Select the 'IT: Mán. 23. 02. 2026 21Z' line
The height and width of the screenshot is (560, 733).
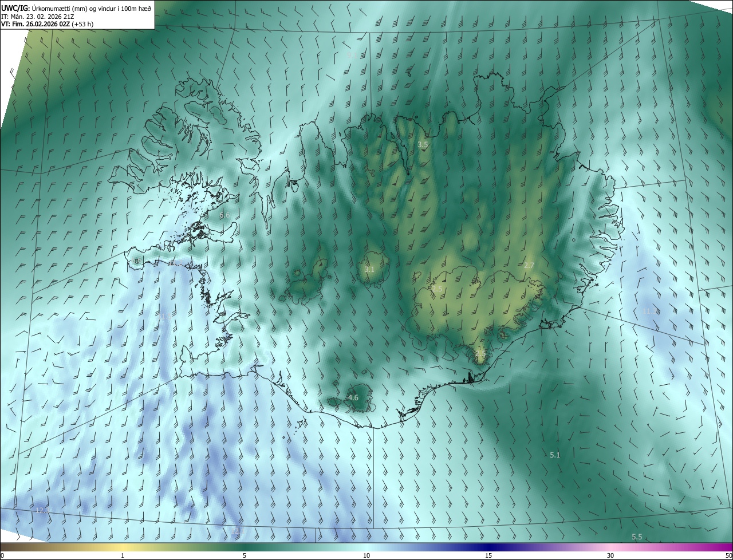click(38, 16)
